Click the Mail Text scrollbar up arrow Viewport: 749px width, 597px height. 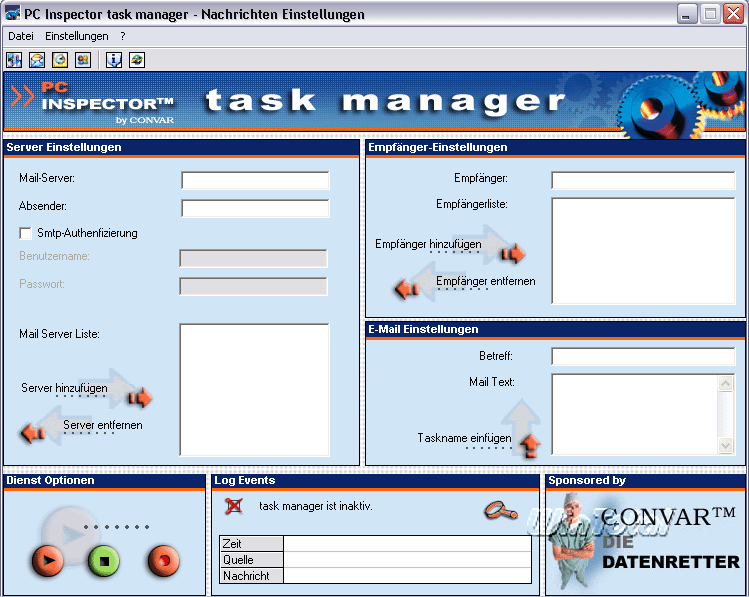[726, 384]
